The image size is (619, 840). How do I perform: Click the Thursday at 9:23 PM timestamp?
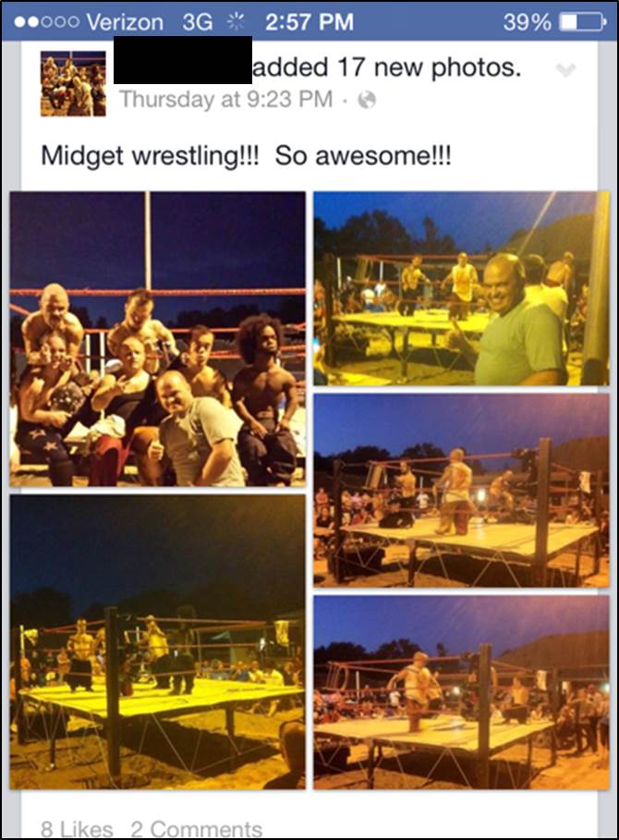point(225,100)
